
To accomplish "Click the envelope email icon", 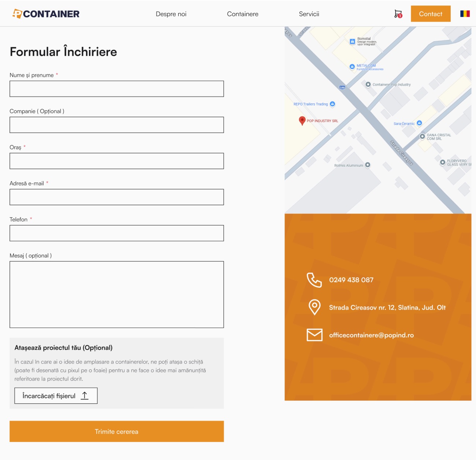I will [x=314, y=335].
